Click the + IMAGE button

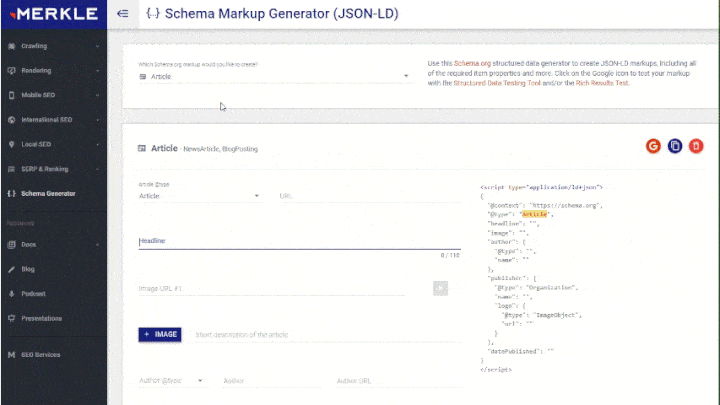(160, 334)
